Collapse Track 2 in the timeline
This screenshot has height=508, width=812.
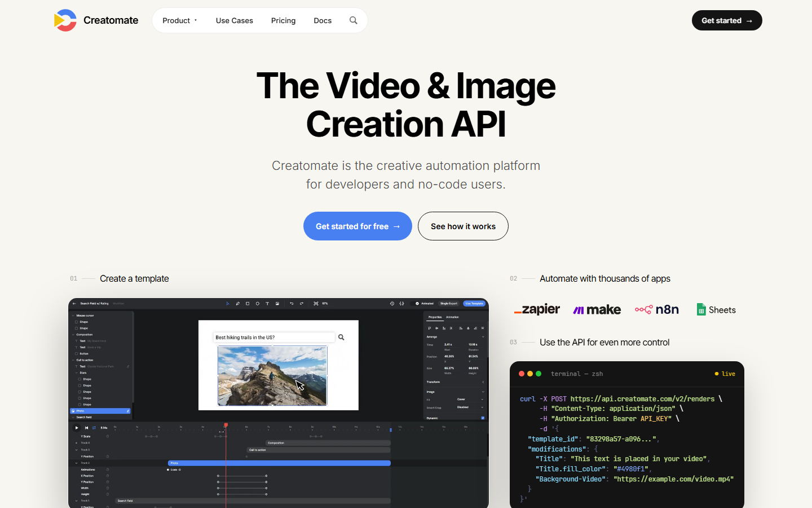[x=77, y=463]
